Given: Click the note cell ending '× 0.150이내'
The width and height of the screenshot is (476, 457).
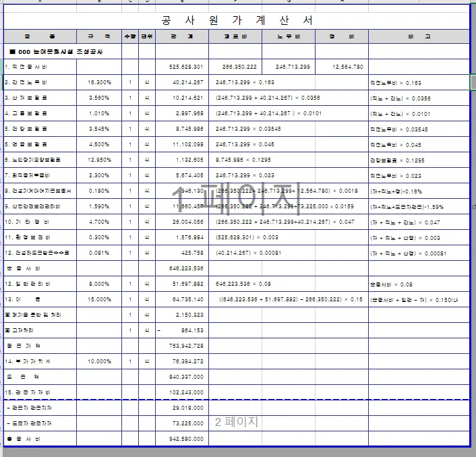Looking at the screenshot, I should (419, 299).
